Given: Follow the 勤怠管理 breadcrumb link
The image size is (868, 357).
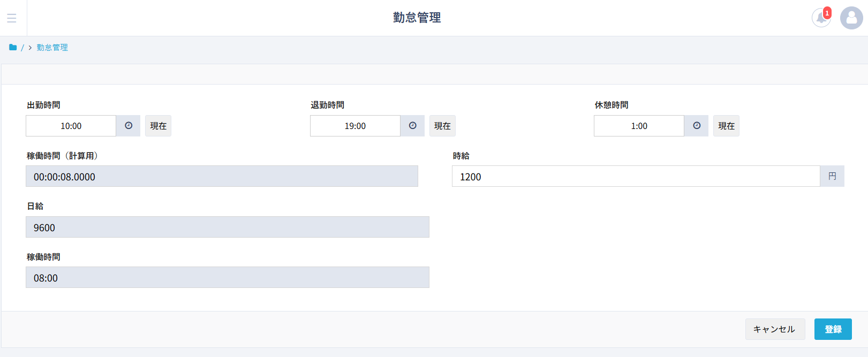Looking at the screenshot, I should coord(52,48).
